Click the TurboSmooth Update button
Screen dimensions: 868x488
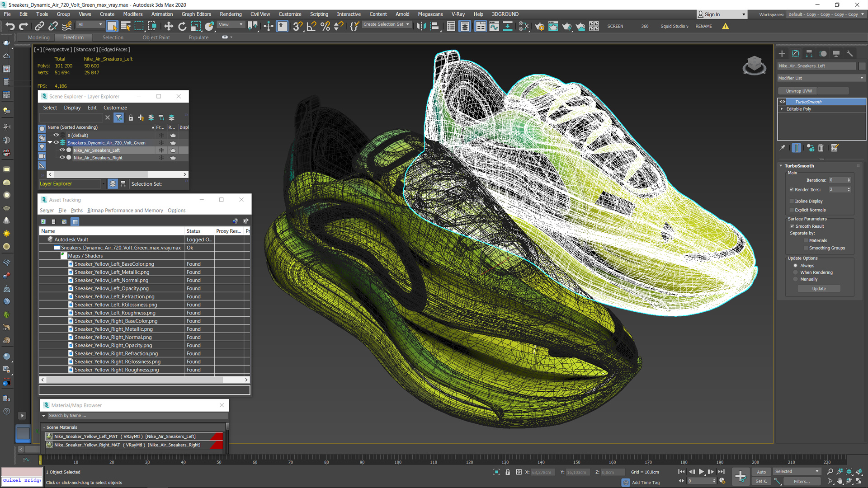click(x=819, y=289)
